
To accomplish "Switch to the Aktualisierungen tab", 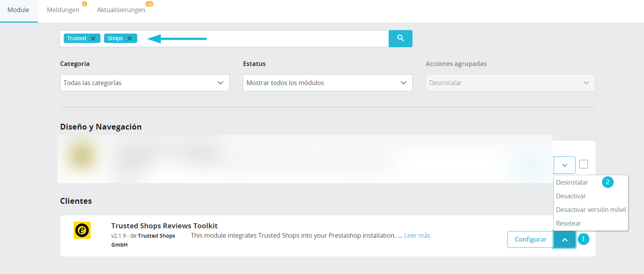I will (121, 10).
